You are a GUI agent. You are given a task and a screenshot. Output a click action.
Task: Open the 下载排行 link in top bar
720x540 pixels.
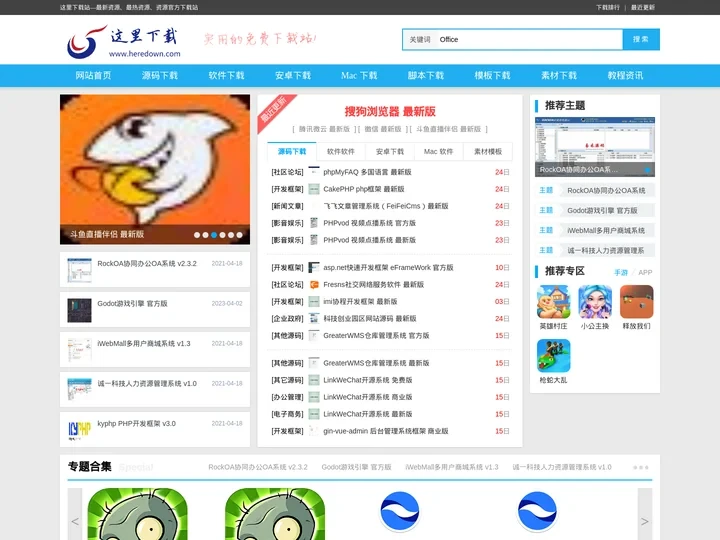608,7
